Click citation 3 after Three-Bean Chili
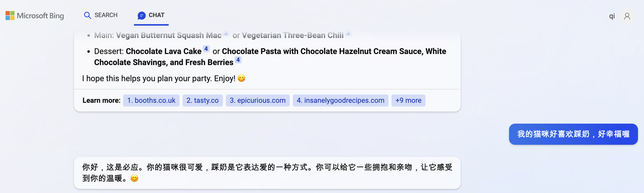 click(x=348, y=33)
